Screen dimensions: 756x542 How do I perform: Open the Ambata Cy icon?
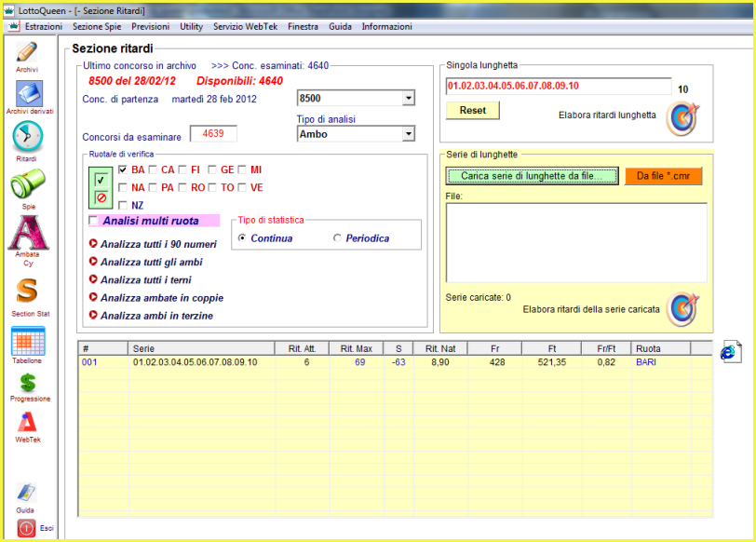tap(28, 233)
